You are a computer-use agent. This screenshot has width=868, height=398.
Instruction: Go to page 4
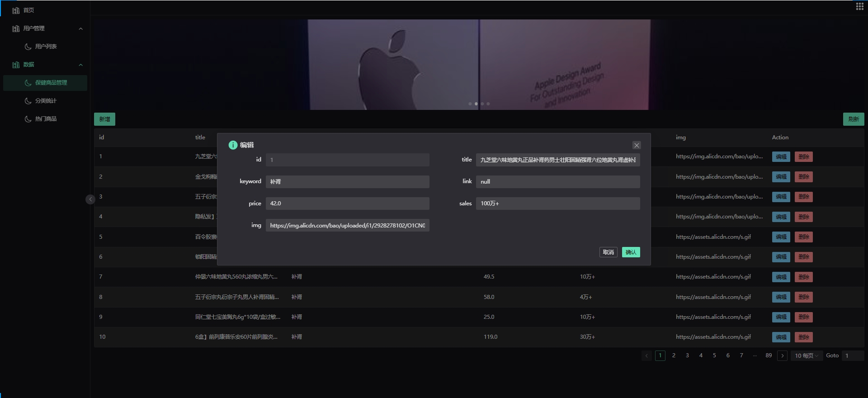pos(701,356)
